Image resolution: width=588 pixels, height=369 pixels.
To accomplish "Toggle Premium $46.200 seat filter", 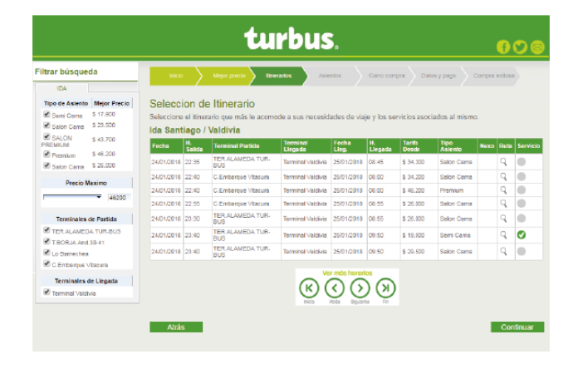I will tap(47, 154).
